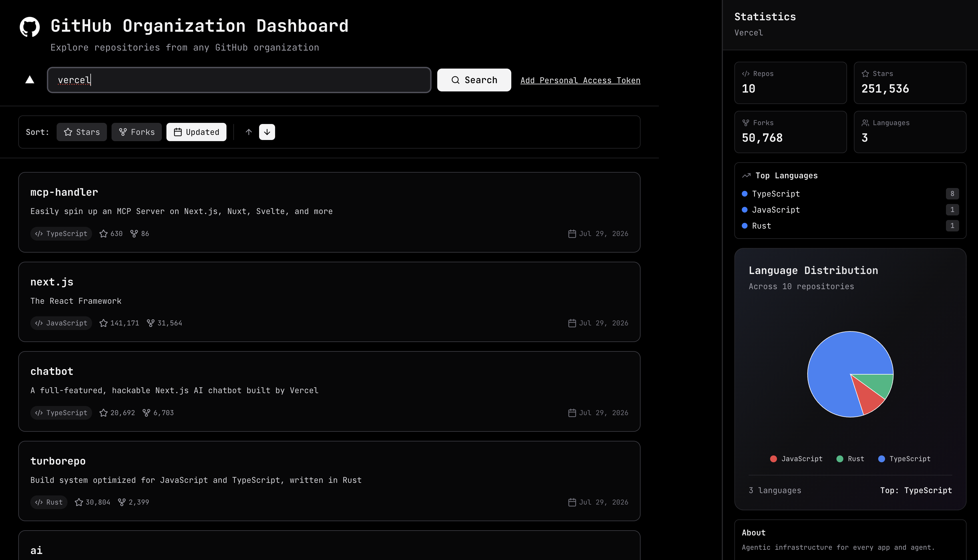Click the star icon beside 20,692
This screenshot has width=978, height=560.
(104, 413)
